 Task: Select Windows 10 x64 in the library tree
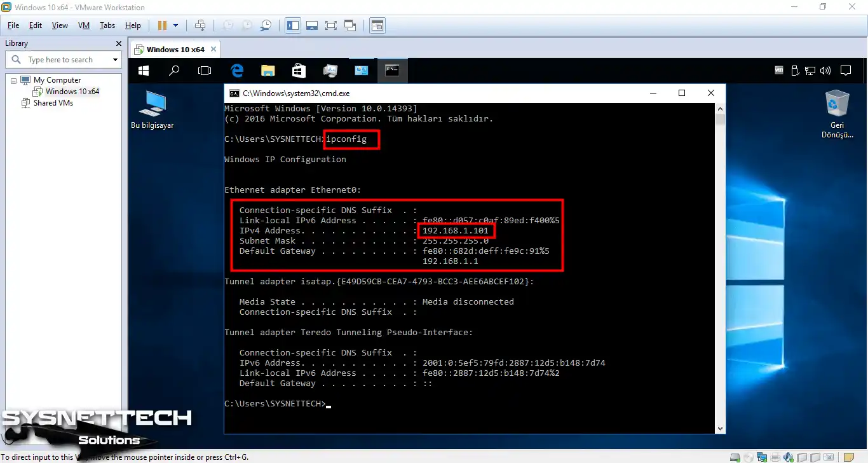[x=72, y=92]
